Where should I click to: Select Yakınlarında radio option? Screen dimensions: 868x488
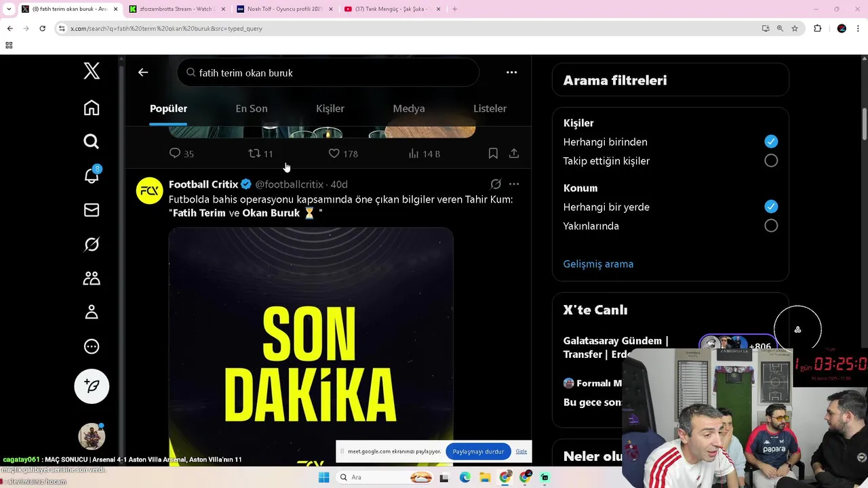[x=771, y=226]
